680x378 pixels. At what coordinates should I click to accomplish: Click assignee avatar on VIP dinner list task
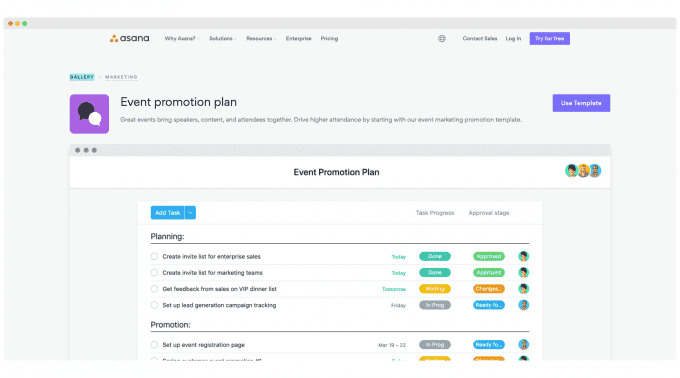pyautogui.click(x=523, y=289)
